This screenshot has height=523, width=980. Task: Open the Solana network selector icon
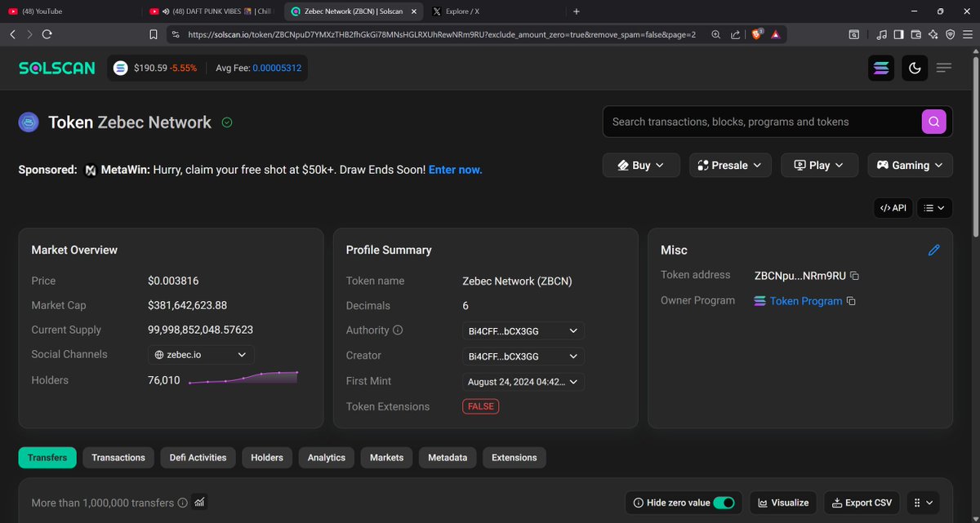tap(881, 69)
